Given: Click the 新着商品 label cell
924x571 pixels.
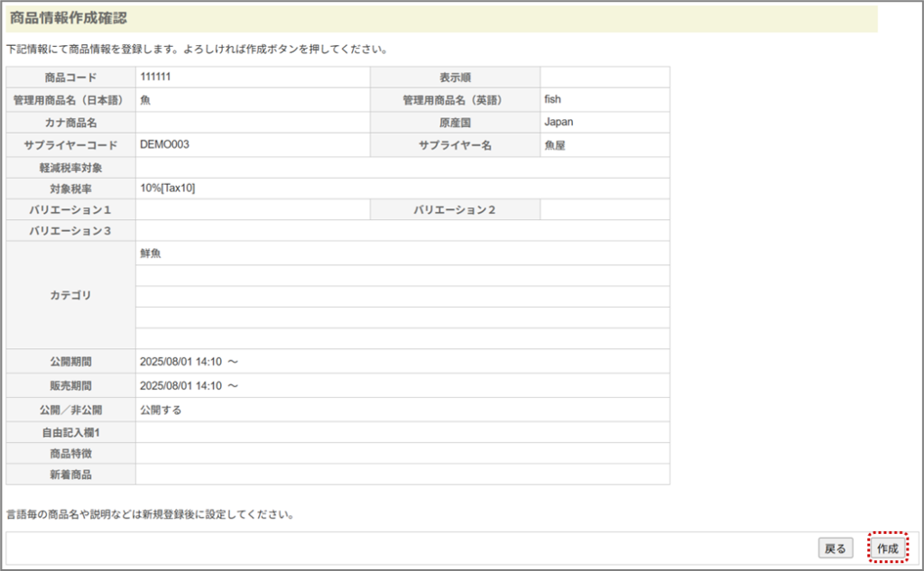Looking at the screenshot, I should coord(71,474).
